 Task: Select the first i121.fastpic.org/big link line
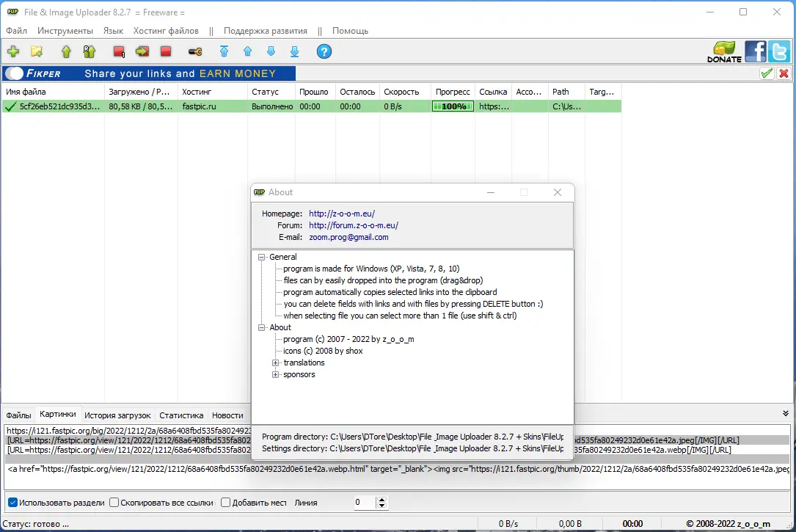pos(128,431)
